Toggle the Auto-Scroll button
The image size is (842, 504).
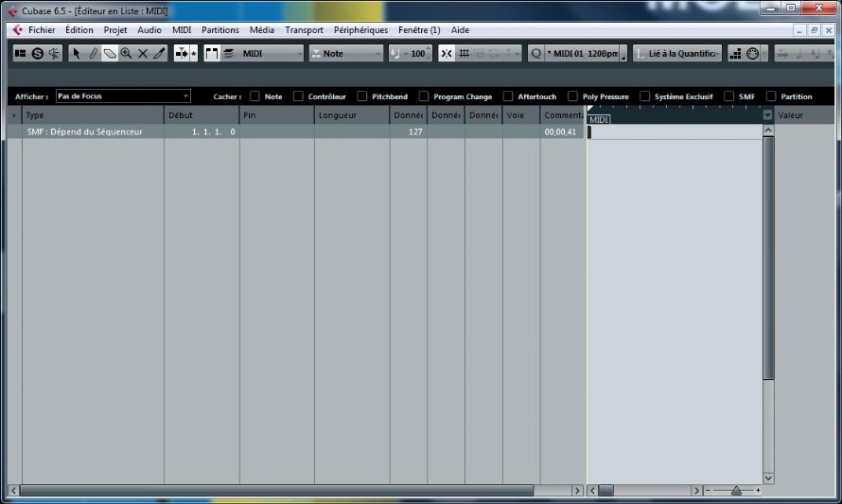coord(182,53)
